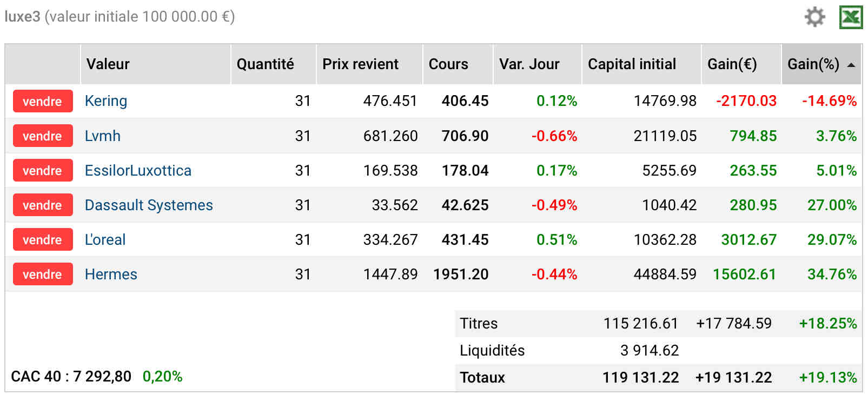Sort table by Cours column header
Image resolution: width=868 pixels, height=395 pixels.
tap(458, 64)
